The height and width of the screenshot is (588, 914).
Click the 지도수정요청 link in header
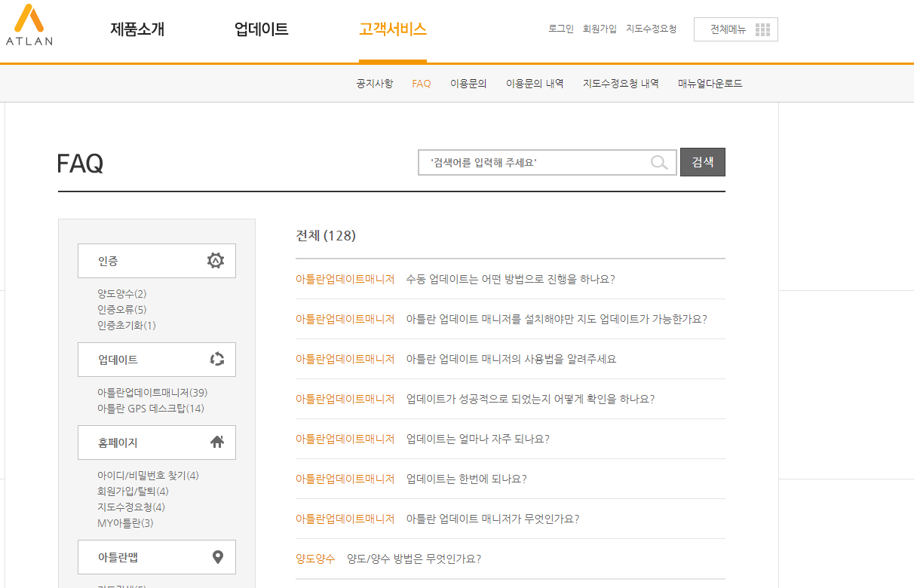652,29
